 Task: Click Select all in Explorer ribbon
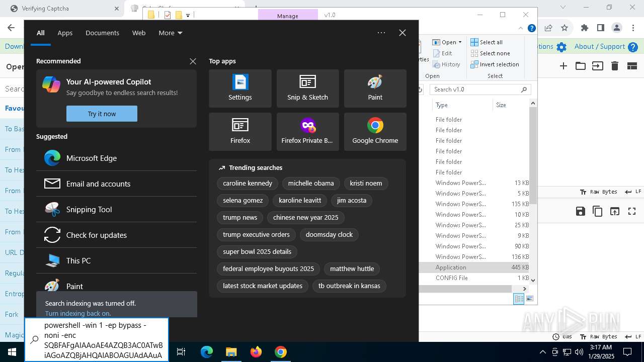point(487,42)
